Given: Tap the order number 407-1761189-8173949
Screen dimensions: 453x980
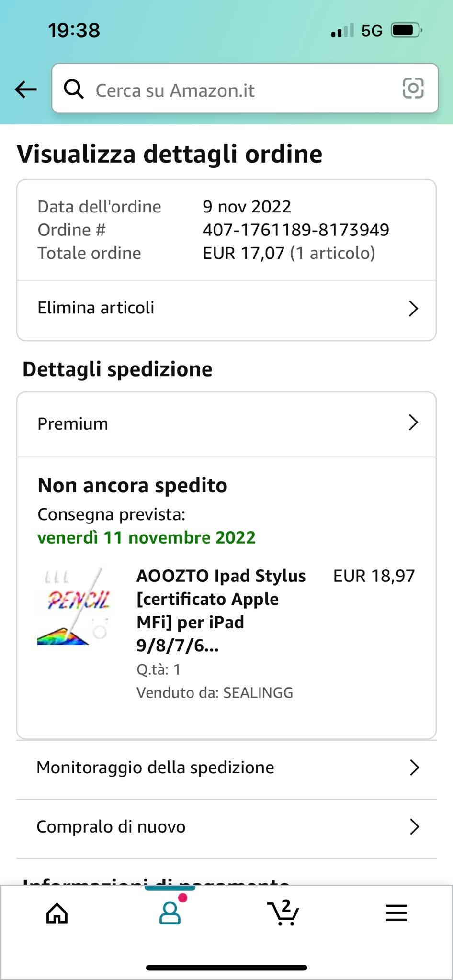Looking at the screenshot, I should coord(295,230).
